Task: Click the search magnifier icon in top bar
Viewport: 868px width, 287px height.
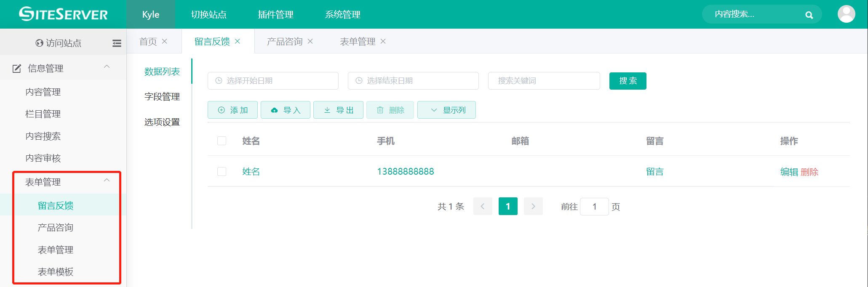Action: [x=809, y=15]
